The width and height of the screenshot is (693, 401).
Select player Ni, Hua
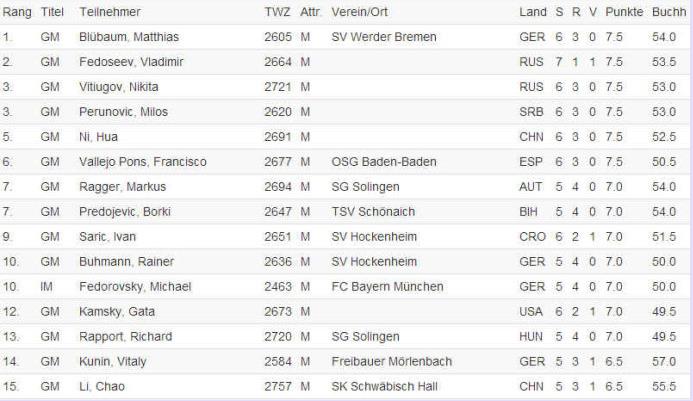pos(96,137)
